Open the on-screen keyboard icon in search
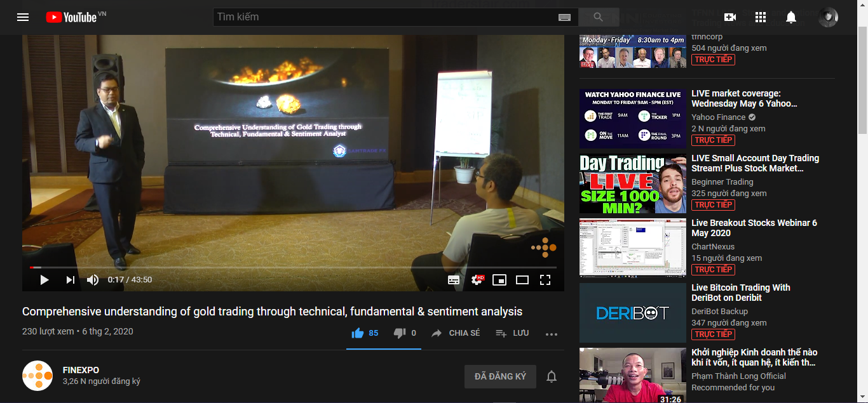The width and height of the screenshot is (868, 403). tap(564, 18)
